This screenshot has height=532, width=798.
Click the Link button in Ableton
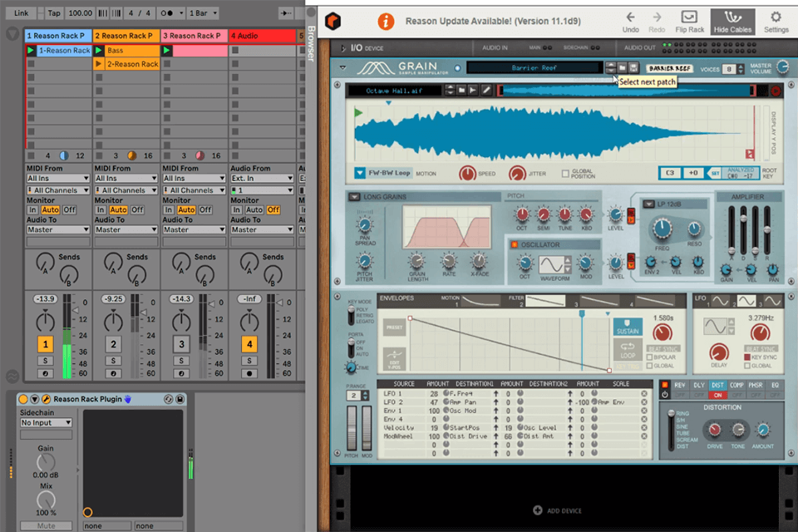22,13
